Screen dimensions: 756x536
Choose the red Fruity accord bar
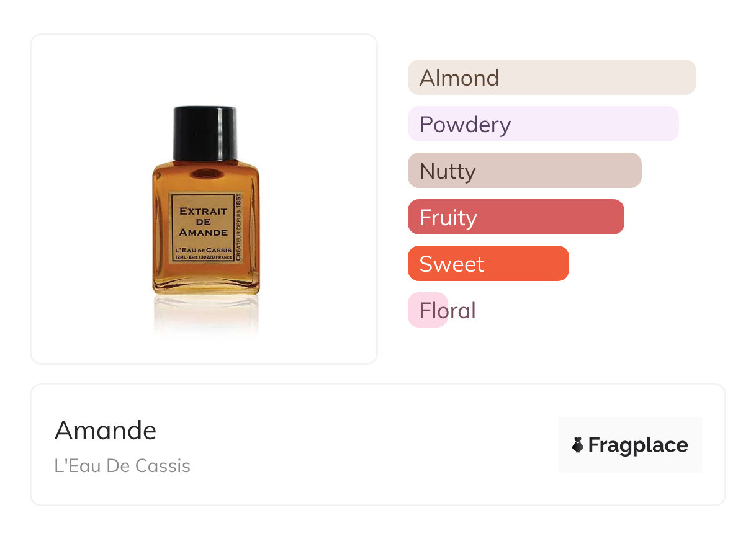pos(515,217)
